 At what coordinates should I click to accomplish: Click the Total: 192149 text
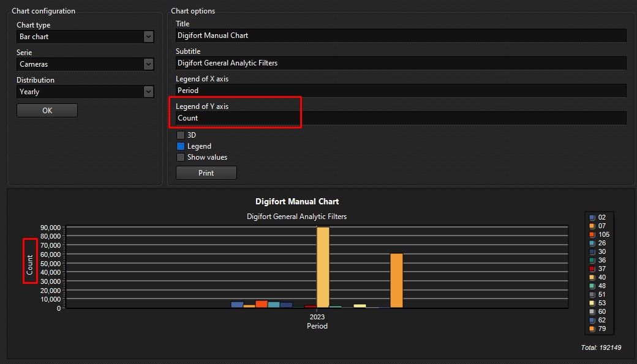[601, 347]
